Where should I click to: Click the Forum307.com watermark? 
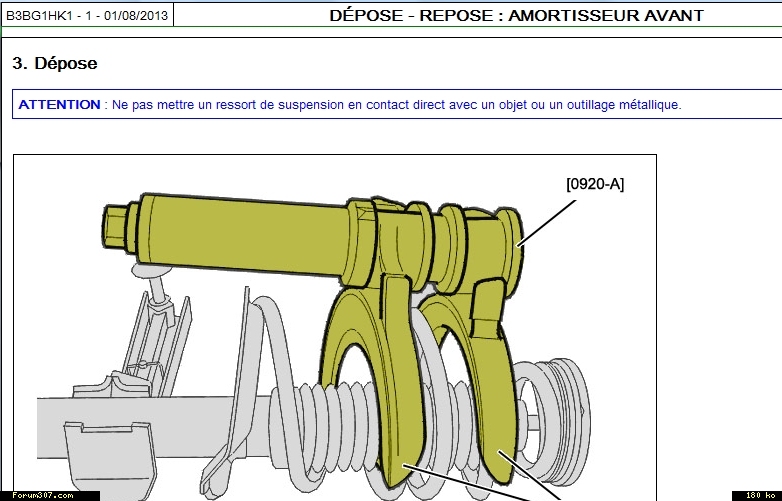[42, 495]
